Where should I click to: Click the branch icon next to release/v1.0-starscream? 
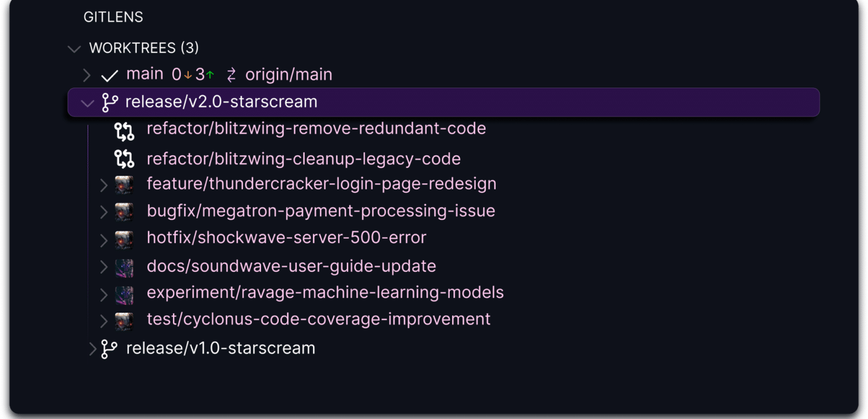(110, 348)
